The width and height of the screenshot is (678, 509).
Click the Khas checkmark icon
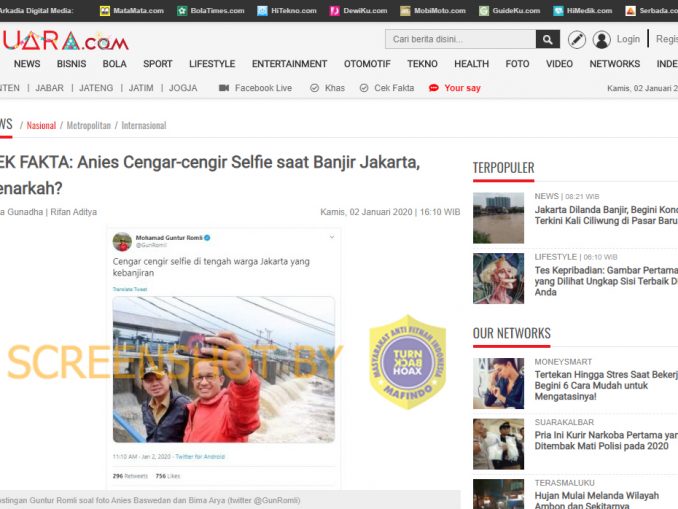pos(314,88)
